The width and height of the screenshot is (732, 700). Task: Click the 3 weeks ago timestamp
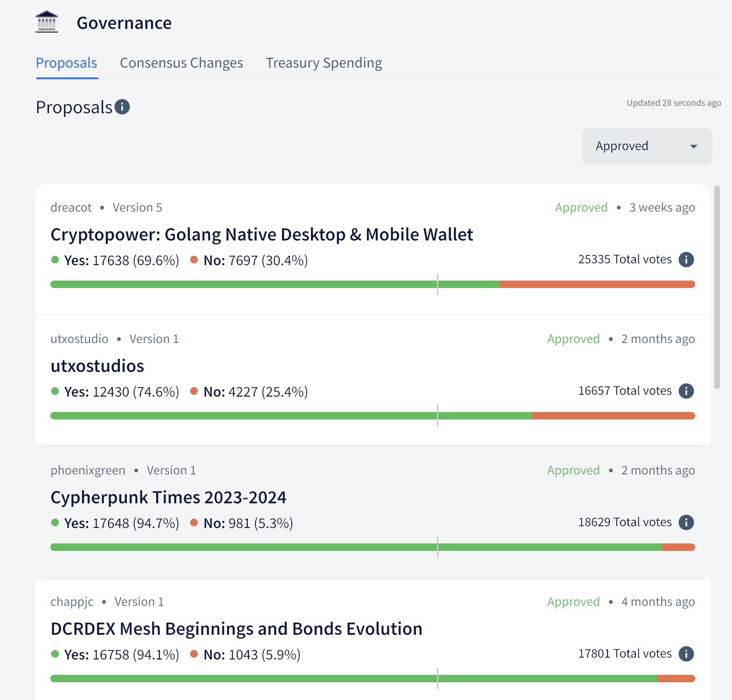[662, 207]
